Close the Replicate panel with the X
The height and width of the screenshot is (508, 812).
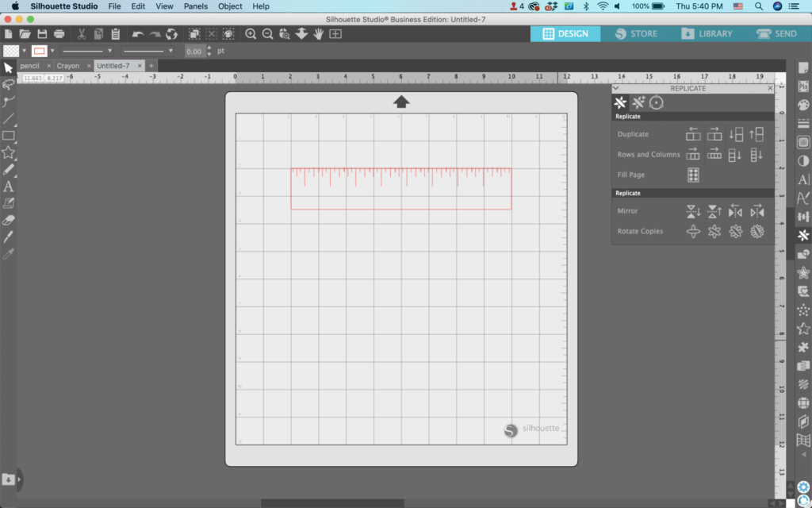[x=770, y=88]
